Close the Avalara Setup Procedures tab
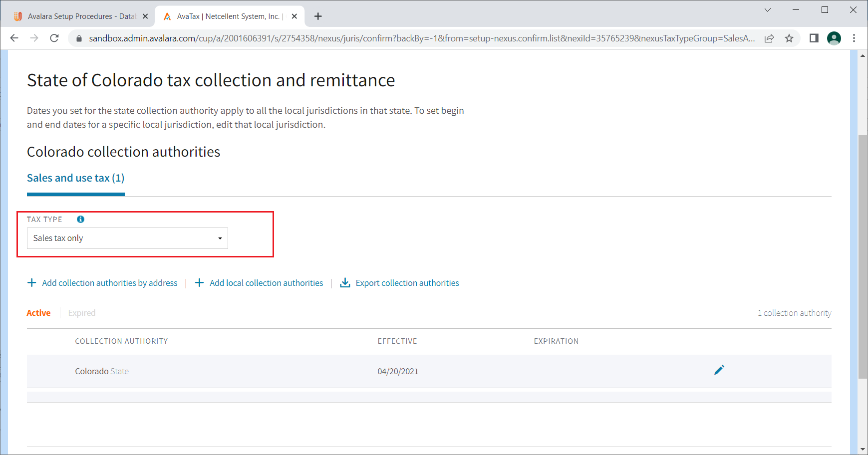 coord(145,16)
